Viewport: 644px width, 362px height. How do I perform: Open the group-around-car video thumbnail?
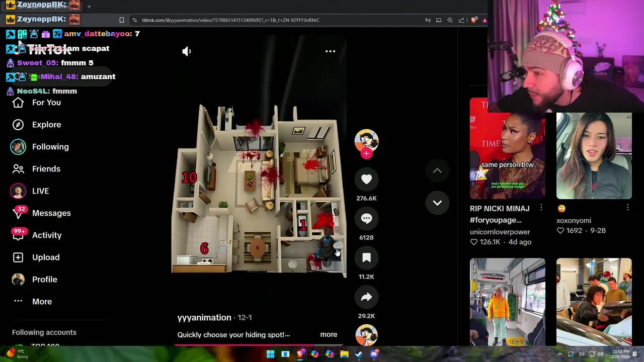[x=594, y=302]
